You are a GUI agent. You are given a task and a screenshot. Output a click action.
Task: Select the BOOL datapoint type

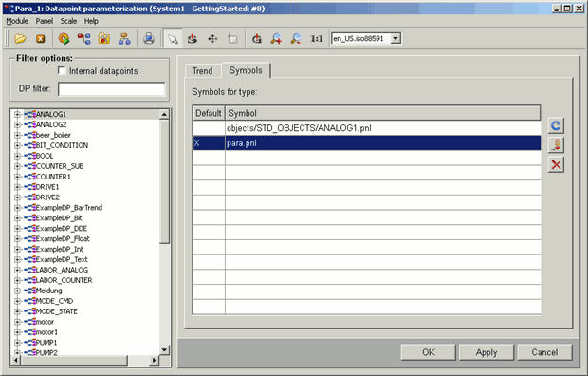45,156
